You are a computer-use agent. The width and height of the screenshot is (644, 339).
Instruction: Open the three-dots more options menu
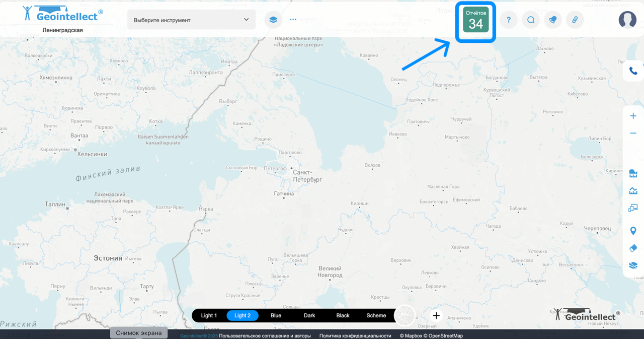tap(293, 20)
